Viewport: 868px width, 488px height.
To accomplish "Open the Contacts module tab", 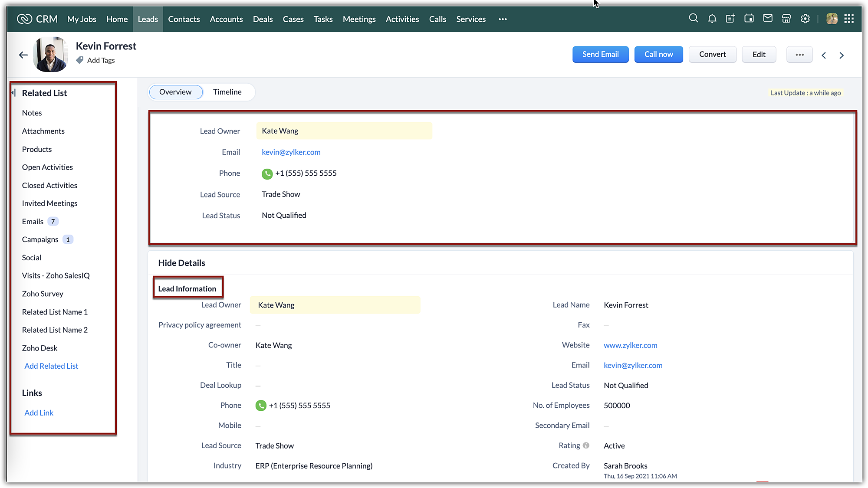I will [x=184, y=19].
